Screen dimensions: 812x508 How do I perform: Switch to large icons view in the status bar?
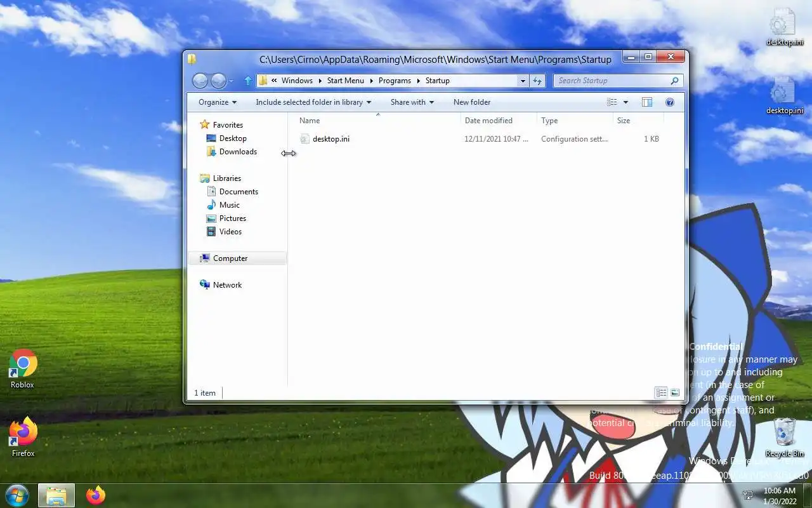tap(675, 393)
